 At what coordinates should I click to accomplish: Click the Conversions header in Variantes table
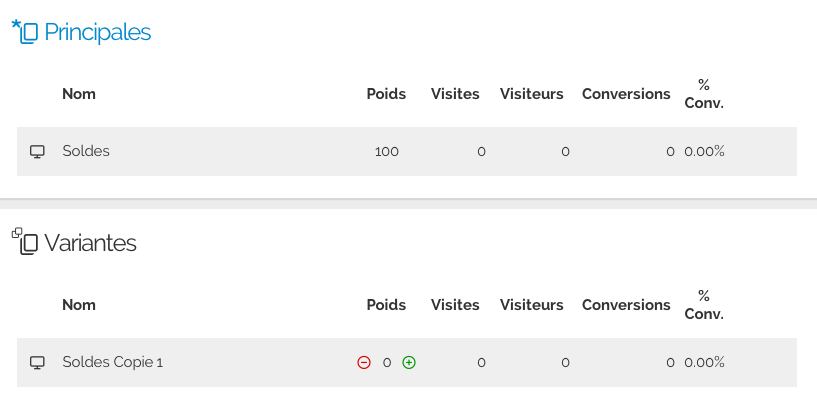626,305
